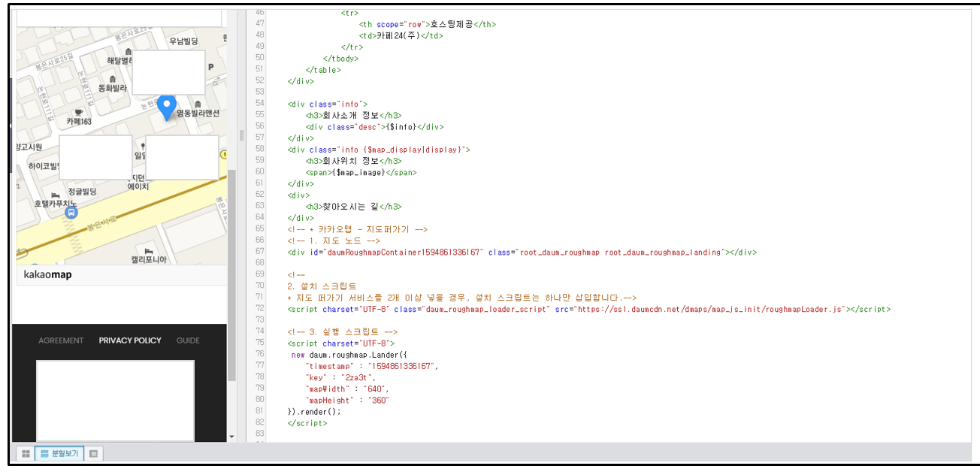Open the AGREEMENT footer link
The image size is (980, 475).
61,340
